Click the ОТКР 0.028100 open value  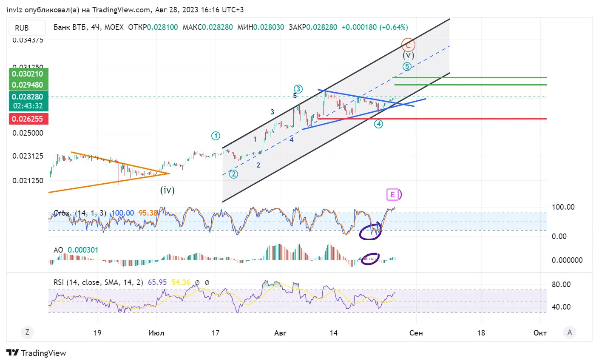pyautogui.click(x=153, y=27)
